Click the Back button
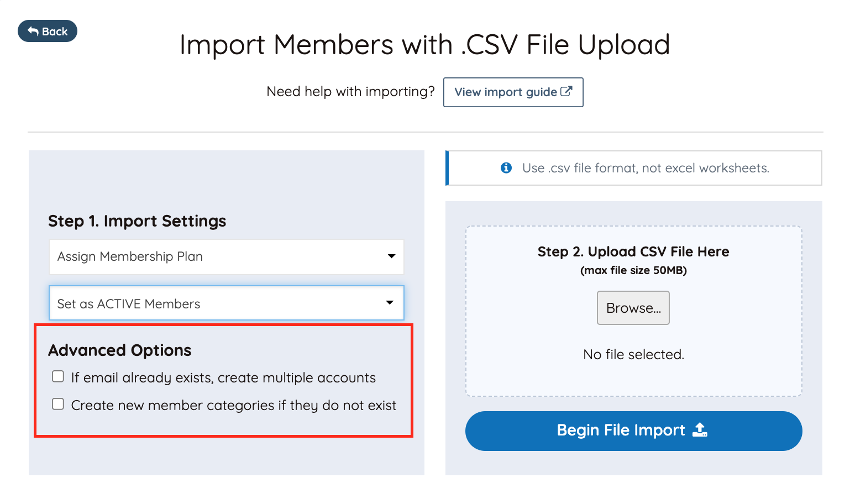The width and height of the screenshot is (850, 504). (47, 31)
